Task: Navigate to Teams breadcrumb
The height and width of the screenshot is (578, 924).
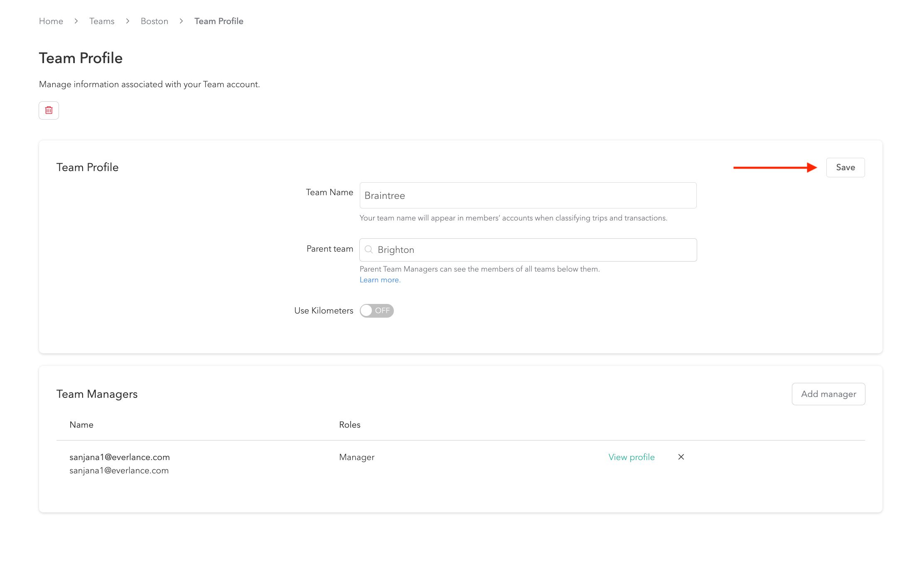Action: [x=102, y=21]
